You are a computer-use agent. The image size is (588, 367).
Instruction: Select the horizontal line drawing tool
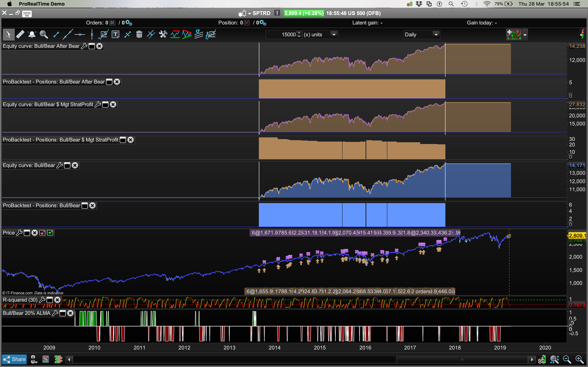(80, 34)
